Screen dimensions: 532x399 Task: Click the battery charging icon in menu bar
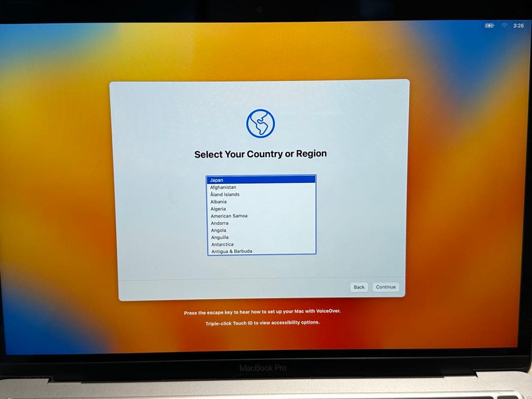pos(488,26)
